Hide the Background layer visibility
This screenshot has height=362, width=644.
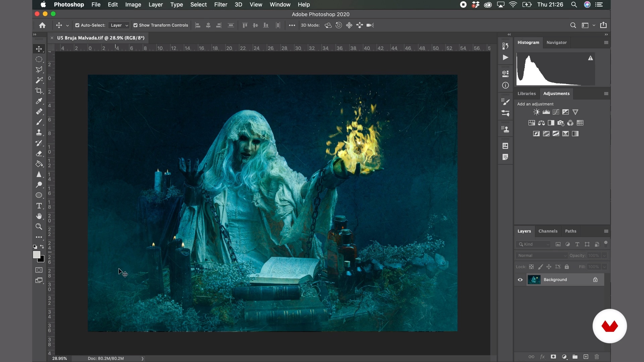tap(520, 280)
